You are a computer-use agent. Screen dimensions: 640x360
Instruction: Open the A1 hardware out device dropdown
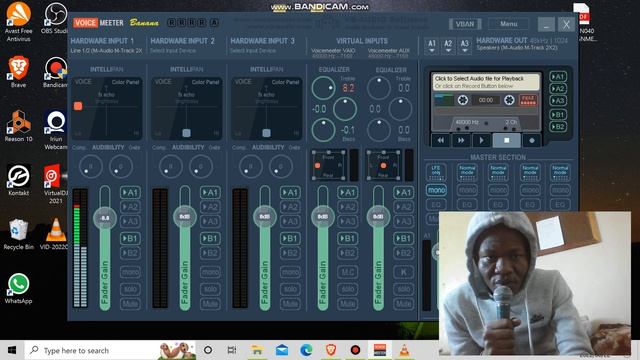(x=432, y=46)
